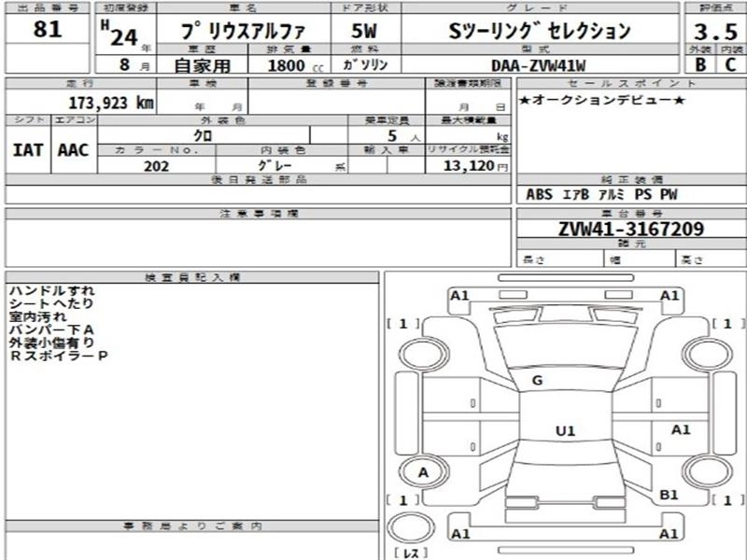
Task: Click the inspector note "Rスポイラー P"
Action: click(59, 356)
